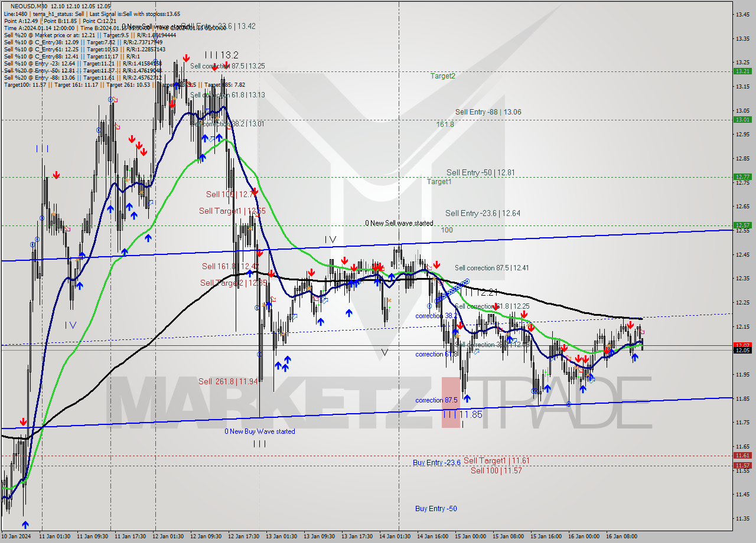
Task: Click the 'Sell Target1 | 12.55' label
Action: point(232,211)
